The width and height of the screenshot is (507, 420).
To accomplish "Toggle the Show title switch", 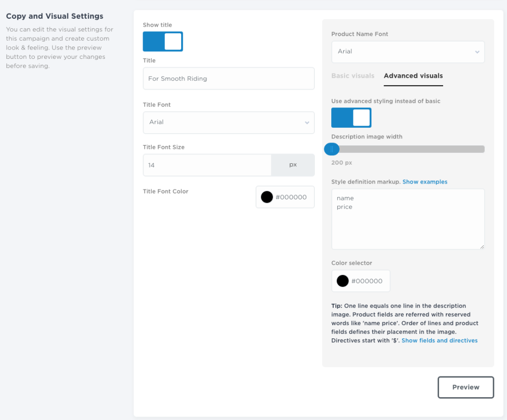I will (x=163, y=42).
